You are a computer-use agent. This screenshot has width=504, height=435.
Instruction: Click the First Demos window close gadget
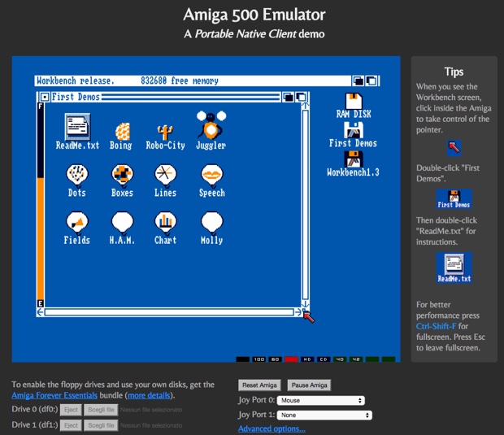45,97
